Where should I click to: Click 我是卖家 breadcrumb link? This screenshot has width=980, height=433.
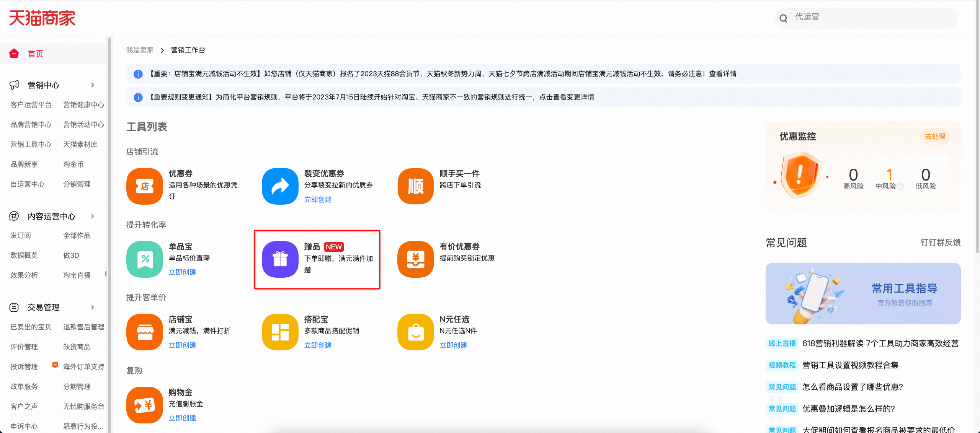tap(140, 50)
